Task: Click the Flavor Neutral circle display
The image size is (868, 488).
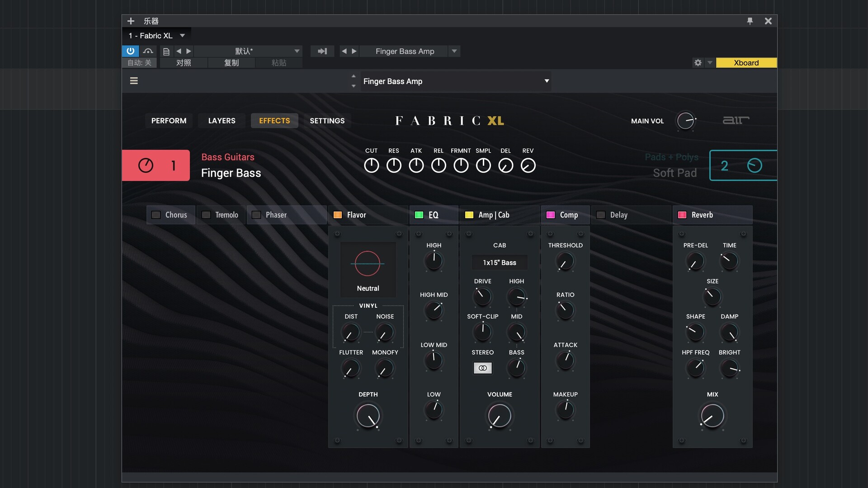Action: point(368,263)
